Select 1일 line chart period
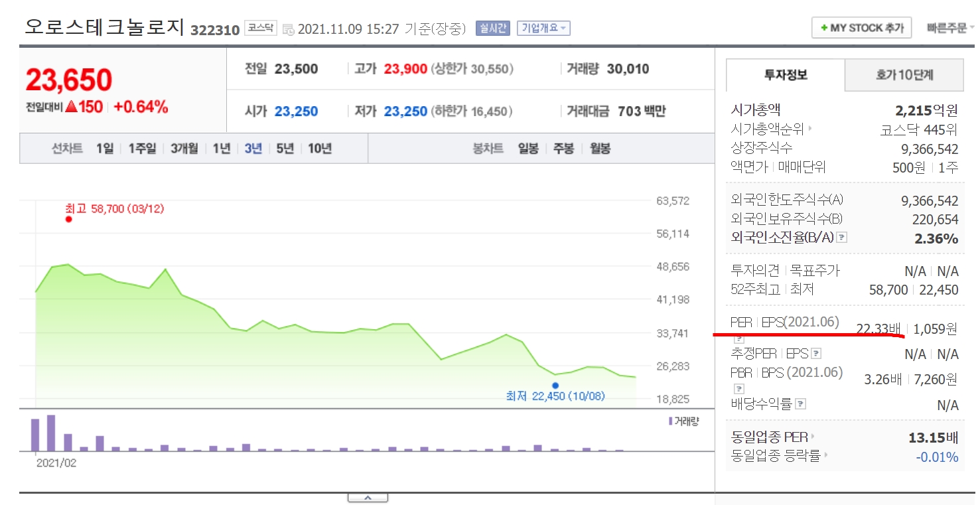Image resolution: width=980 pixels, height=505 pixels. (105, 149)
